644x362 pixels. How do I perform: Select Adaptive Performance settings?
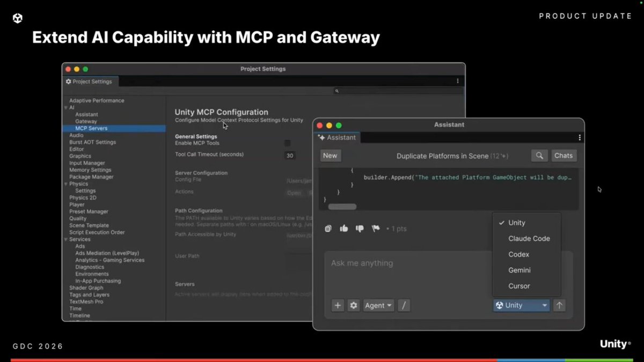(x=97, y=100)
